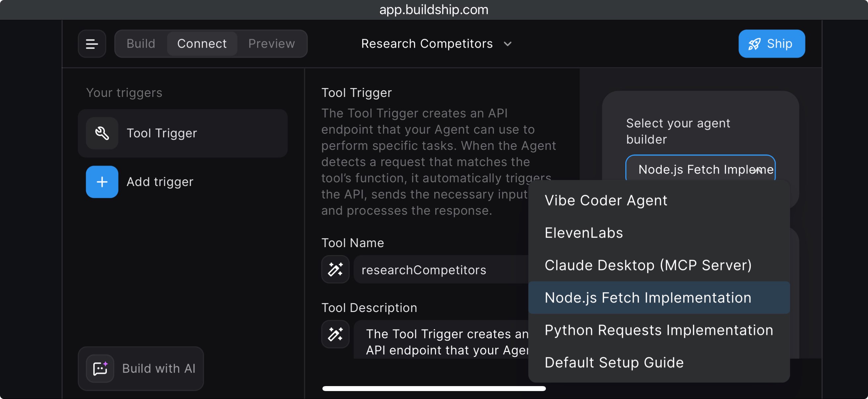The image size is (868, 399).
Task: Switch to the Build tab
Action: click(x=141, y=44)
